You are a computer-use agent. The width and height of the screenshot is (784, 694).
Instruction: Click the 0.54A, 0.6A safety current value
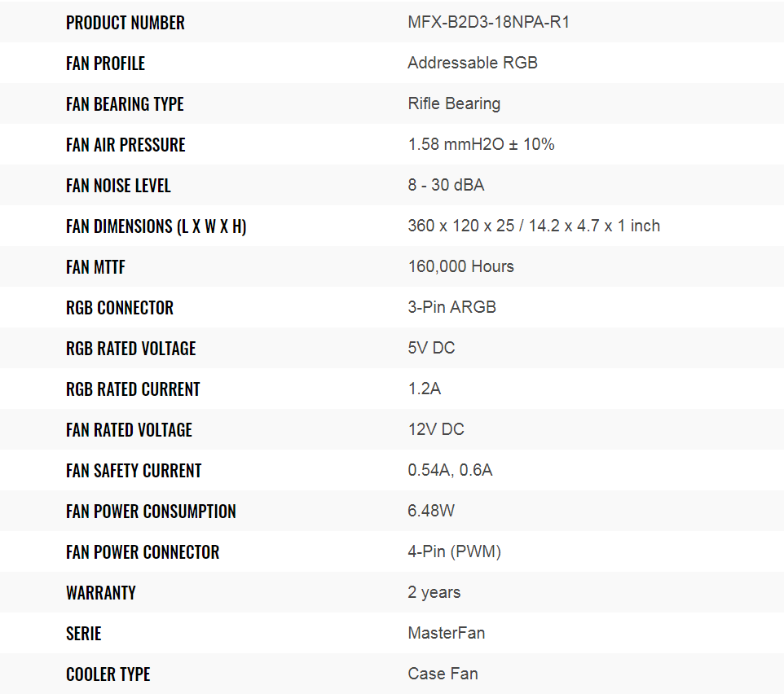pos(450,471)
